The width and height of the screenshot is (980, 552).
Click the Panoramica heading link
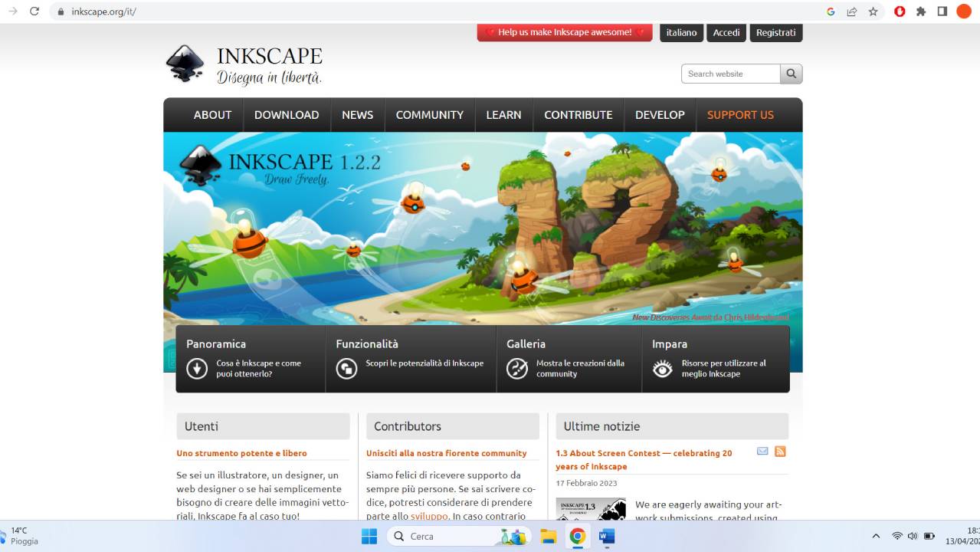click(216, 344)
